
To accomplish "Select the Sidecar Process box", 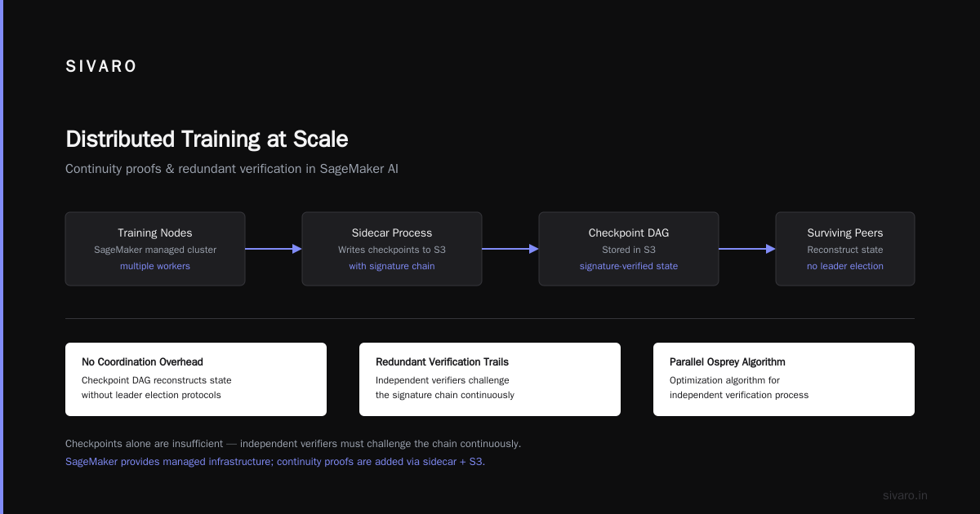I will pyautogui.click(x=392, y=249).
